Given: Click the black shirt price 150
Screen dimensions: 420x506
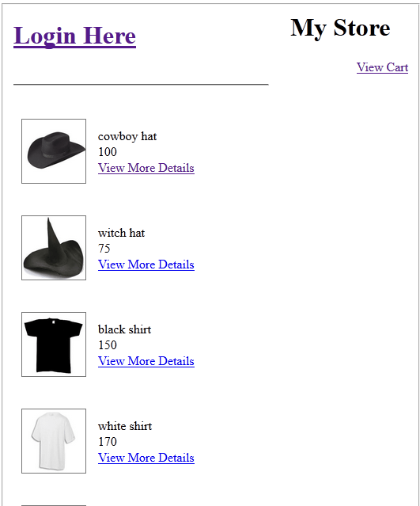Looking at the screenshot, I should tap(108, 344).
